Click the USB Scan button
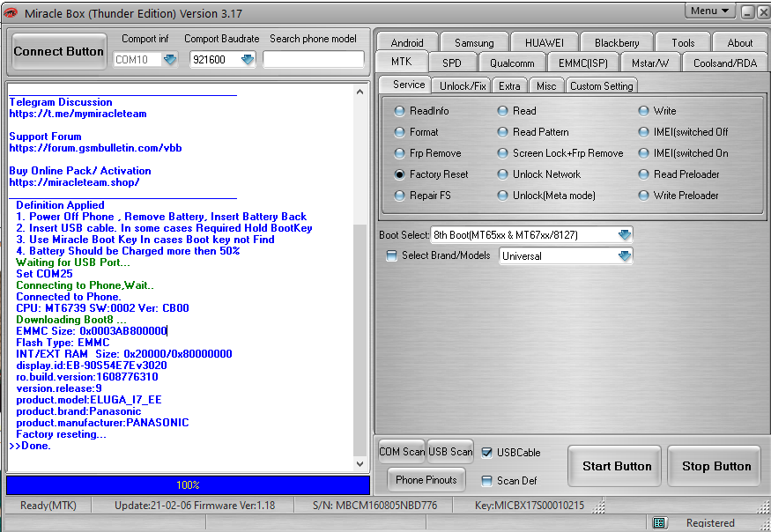The width and height of the screenshot is (771, 532). click(x=450, y=451)
